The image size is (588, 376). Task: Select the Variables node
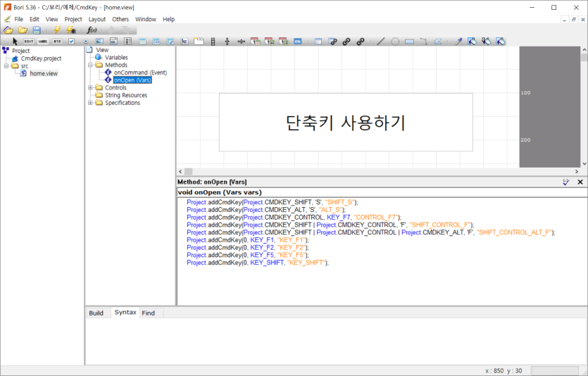pyautogui.click(x=116, y=57)
